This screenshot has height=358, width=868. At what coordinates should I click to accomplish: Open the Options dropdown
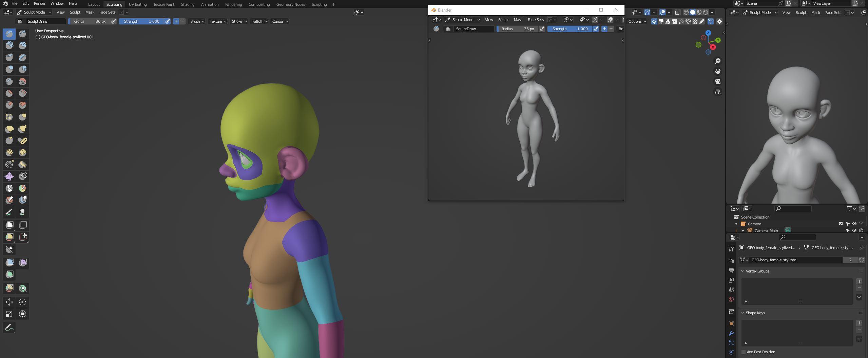(637, 21)
